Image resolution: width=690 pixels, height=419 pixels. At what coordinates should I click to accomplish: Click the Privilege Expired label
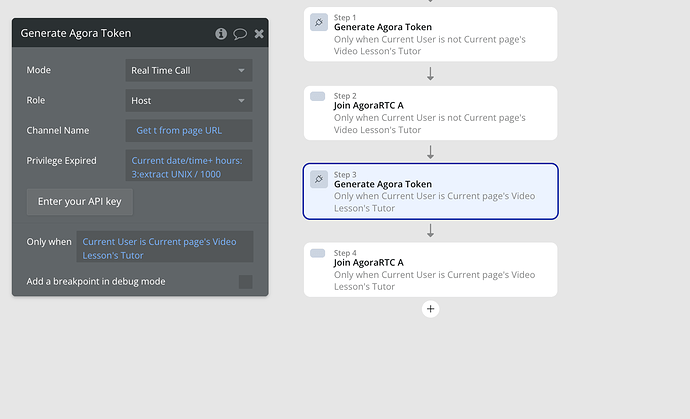tap(61, 161)
